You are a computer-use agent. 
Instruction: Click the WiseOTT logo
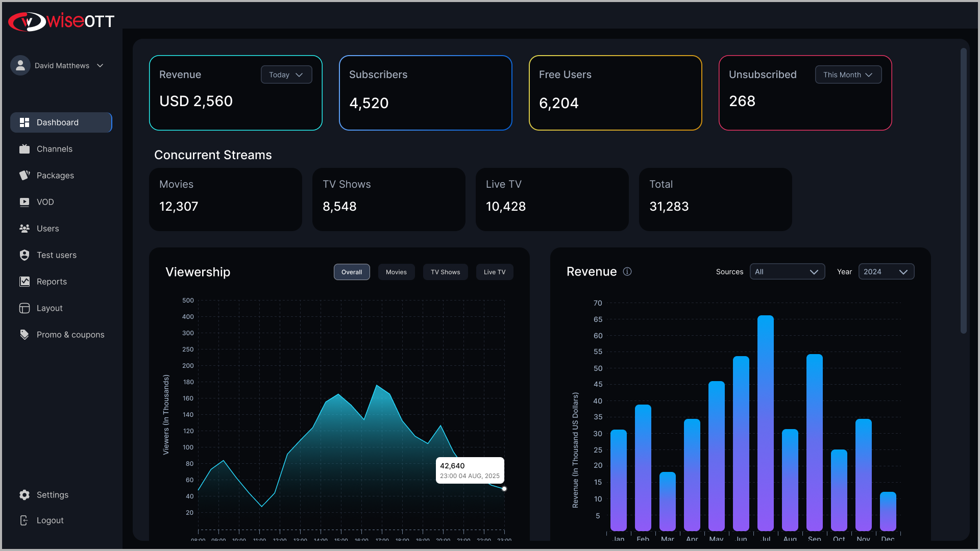click(61, 21)
